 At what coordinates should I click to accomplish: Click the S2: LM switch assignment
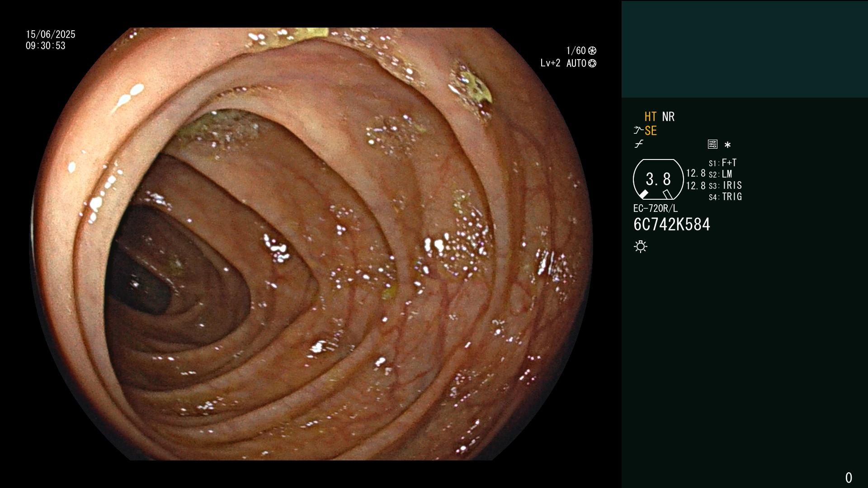pyautogui.click(x=721, y=174)
